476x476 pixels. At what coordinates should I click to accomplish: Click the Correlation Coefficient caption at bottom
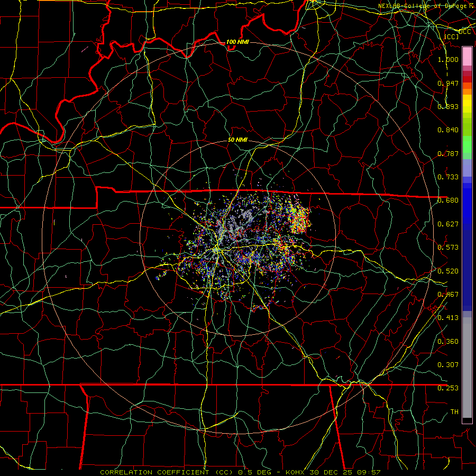point(240,472)
